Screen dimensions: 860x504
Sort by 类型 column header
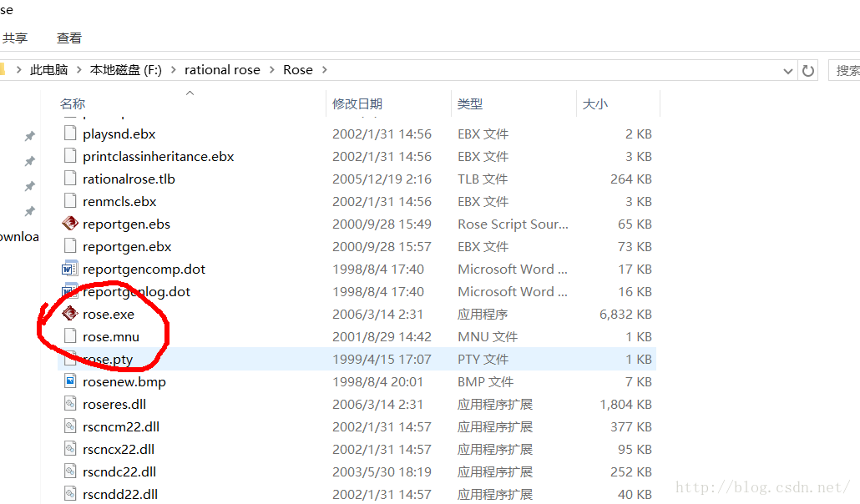pyautogui.click(x=470, y=103)
